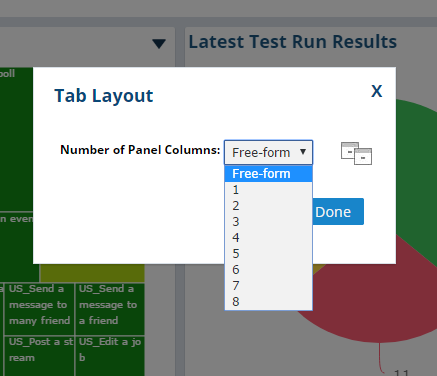Choose 8 panel columns

tap(269, 302)
